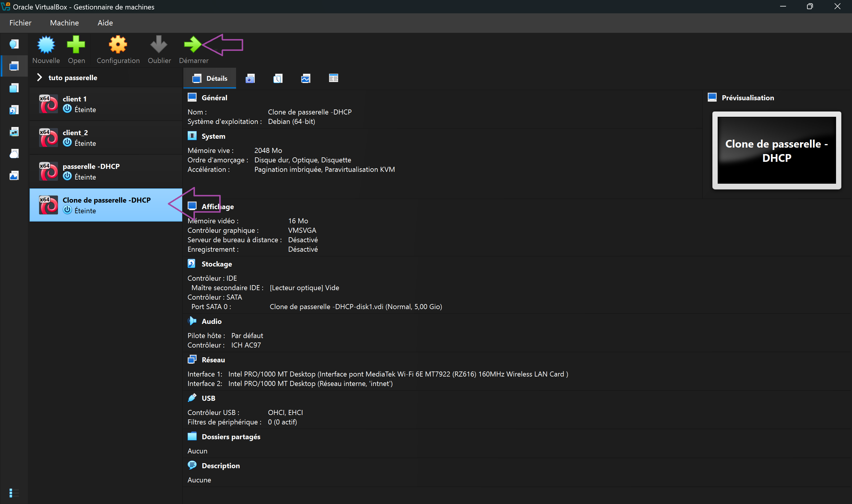Click the Nouvelle new machine icon

46,45
